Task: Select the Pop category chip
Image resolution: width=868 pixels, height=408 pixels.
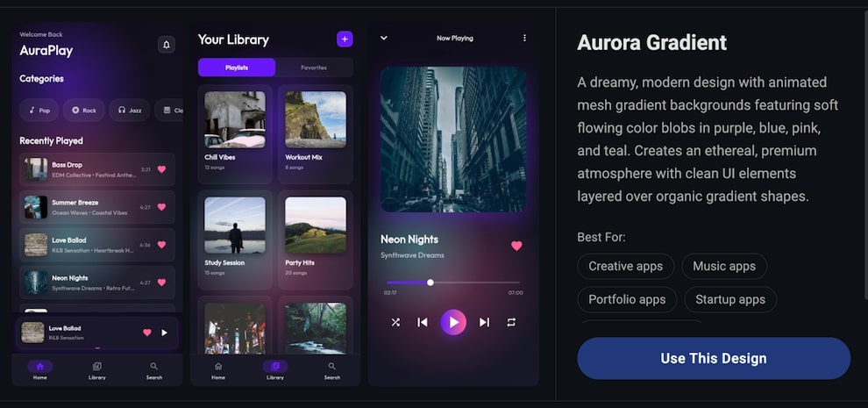Action: [x=39, y=110]
